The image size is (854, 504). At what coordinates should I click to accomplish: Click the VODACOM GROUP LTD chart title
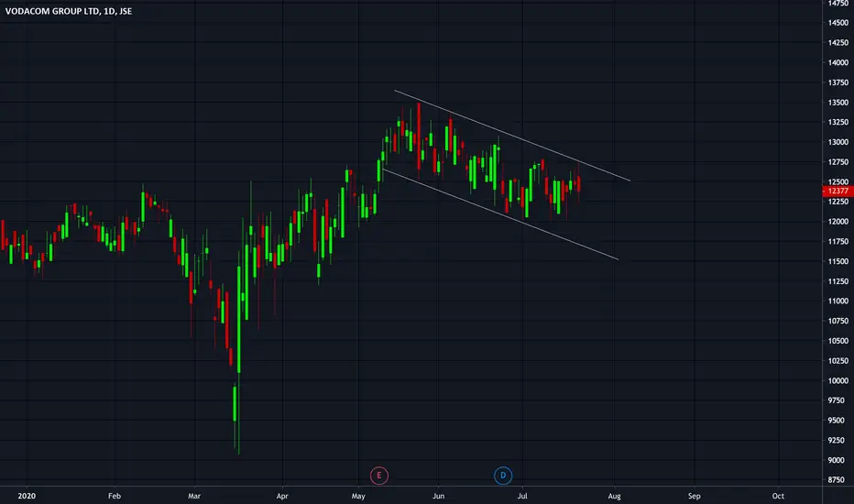[x=69, y=11]
